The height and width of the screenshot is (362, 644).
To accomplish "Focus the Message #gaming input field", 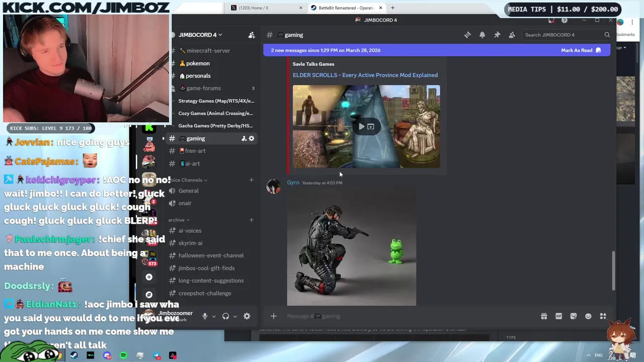I will click(410, 316).
